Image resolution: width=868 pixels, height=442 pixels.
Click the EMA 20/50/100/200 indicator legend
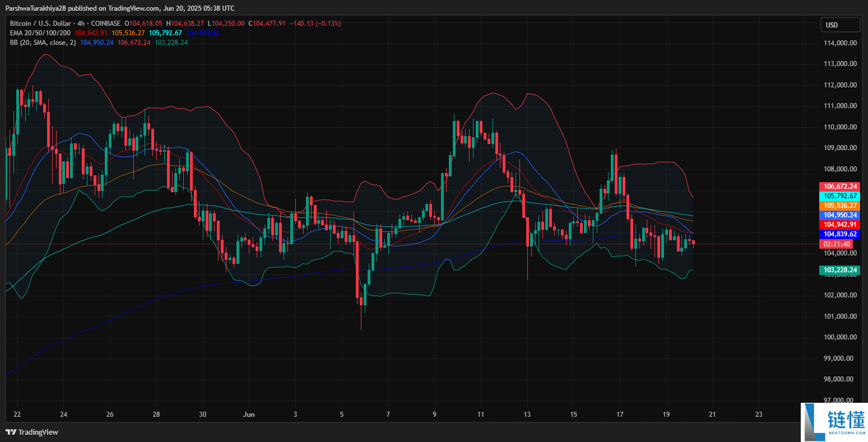(x=40, y=33)
